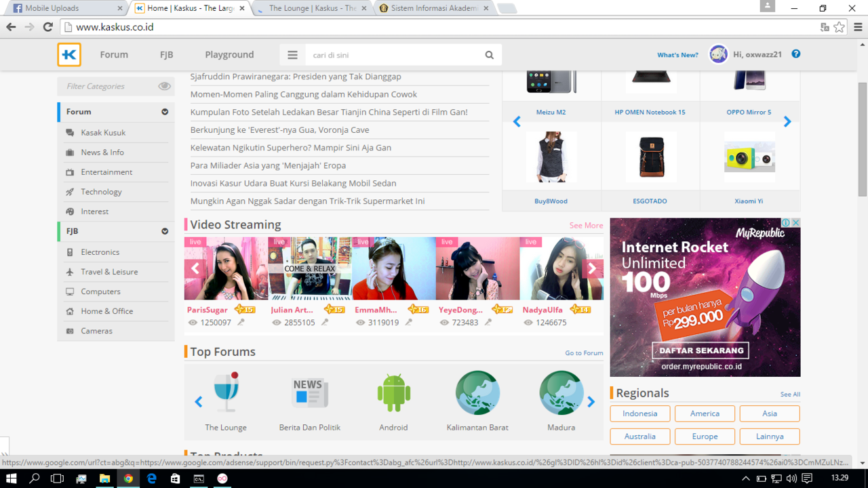This screenshot has width=868, height=488.
Task: Reload the page with refresh icon
Action: [47, 27]
